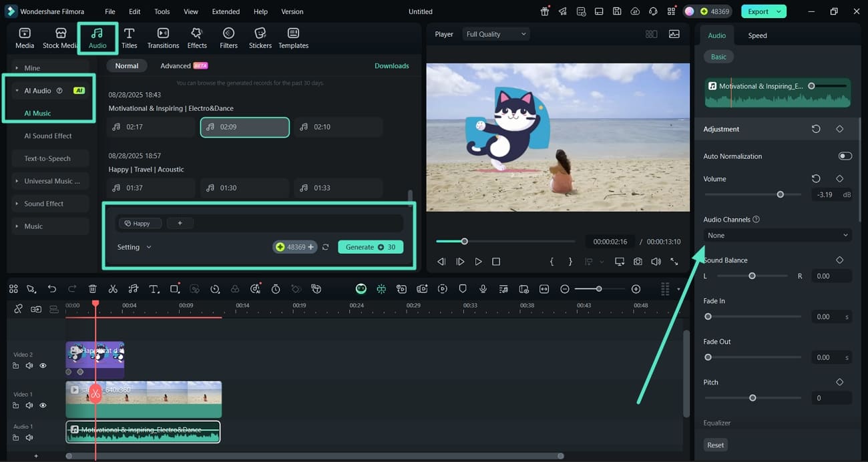Click the Generate music button
This screenshot has height=462, width=868.
[x=371, y=247]
